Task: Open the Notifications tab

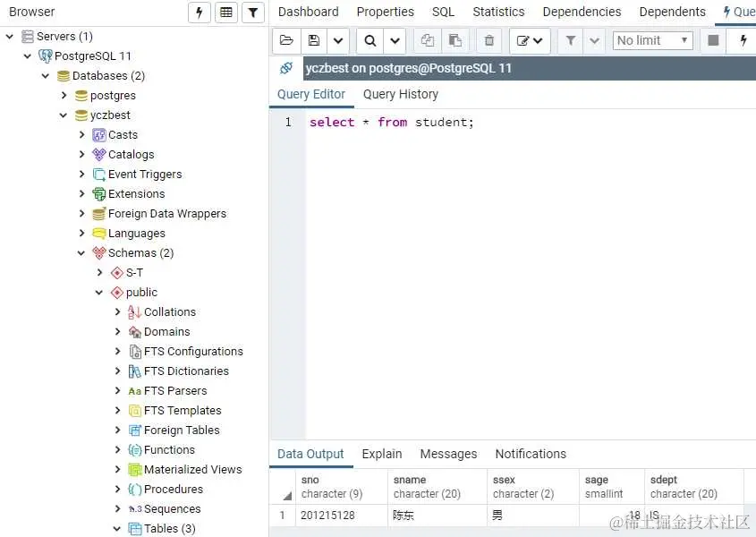Action: click(531, 454)
